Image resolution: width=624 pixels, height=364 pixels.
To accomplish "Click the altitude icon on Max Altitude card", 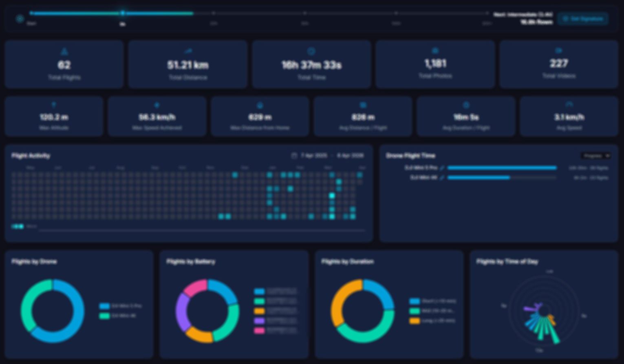I will pos(54,105).
